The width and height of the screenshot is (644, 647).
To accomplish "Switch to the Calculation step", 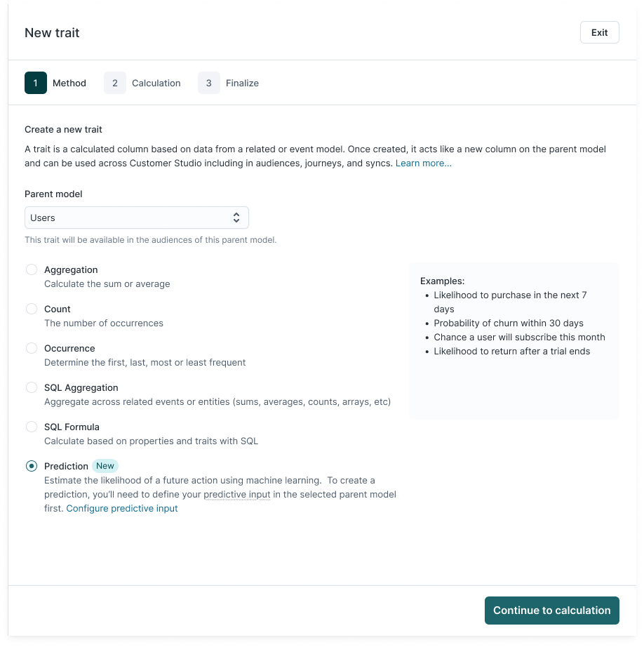I will [x=156, y=83].
